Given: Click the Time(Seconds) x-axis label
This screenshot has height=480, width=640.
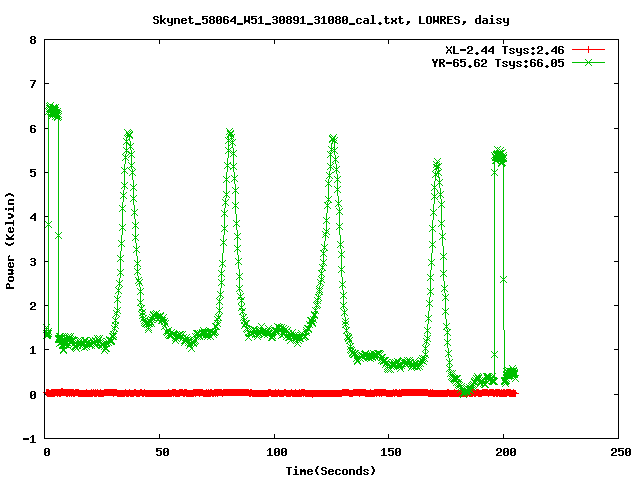Looking at the screenshot, I should pos(330,471).
